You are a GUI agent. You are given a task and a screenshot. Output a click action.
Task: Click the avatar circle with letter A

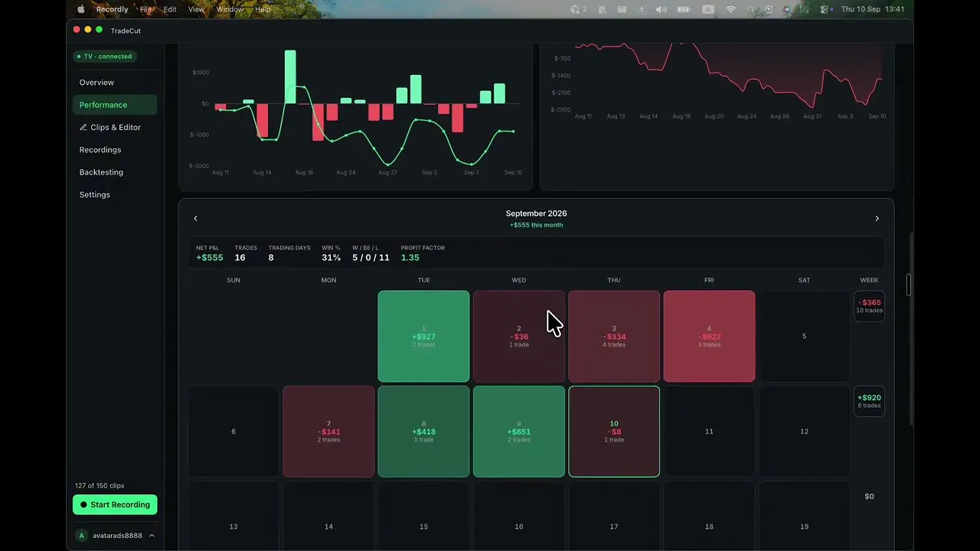tap(82, 536)
